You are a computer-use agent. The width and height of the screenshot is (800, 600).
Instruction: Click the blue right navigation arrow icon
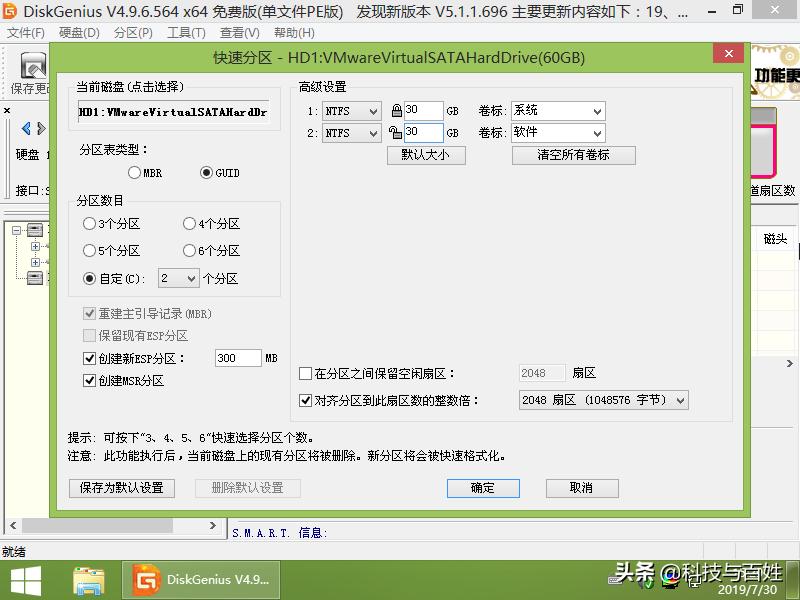pos(42,128)
